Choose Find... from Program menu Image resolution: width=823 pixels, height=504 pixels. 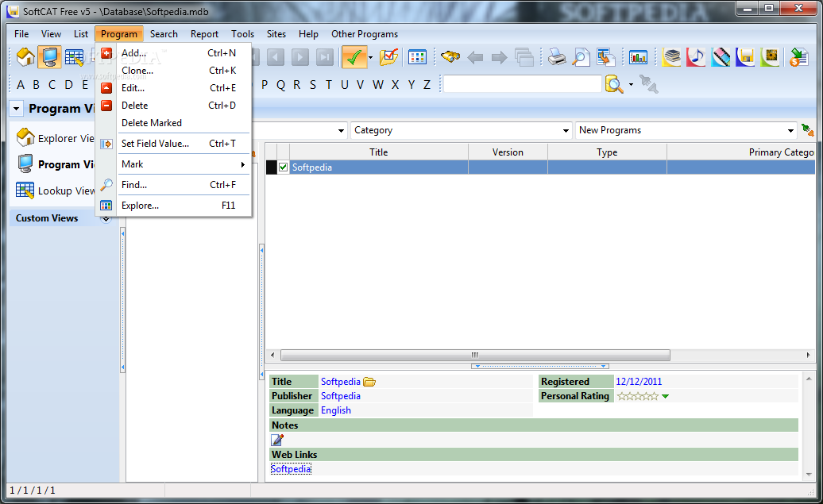point(174,185)
